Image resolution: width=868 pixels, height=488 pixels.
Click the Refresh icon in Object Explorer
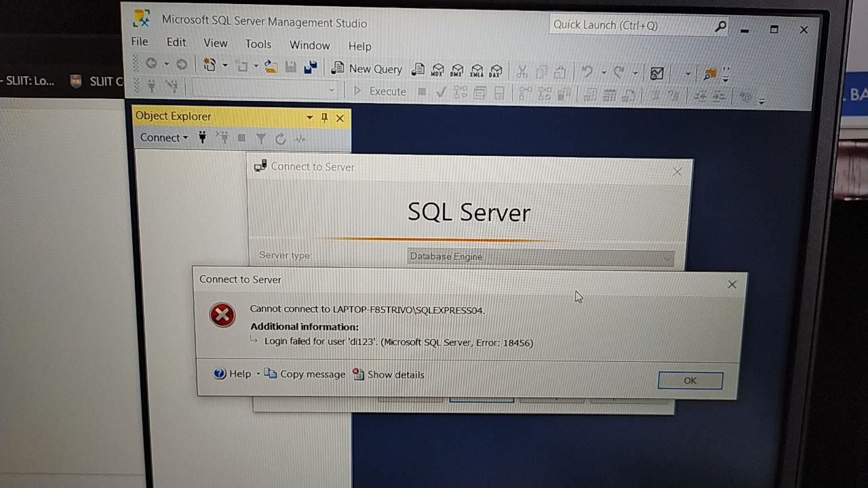pos(280,139)
